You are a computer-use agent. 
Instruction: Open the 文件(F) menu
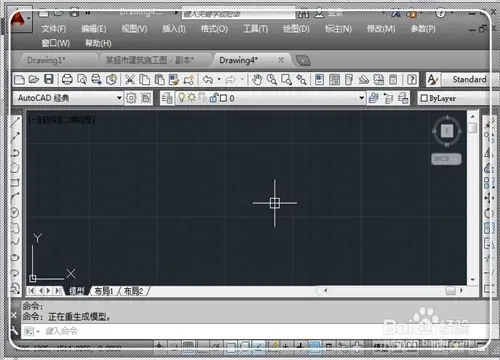tap(54, 29)
